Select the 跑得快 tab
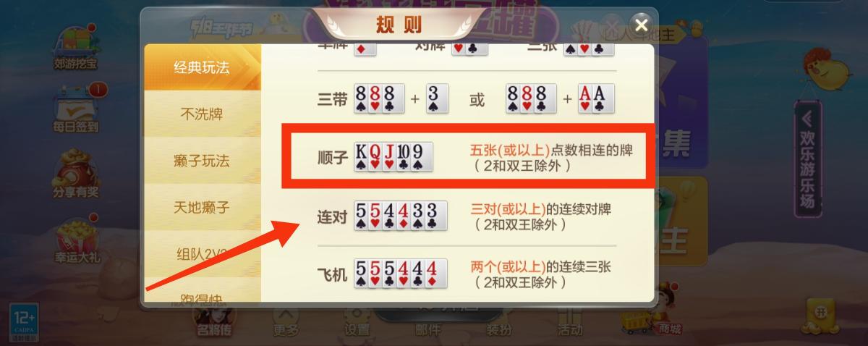Image resolution: width=868 pixels, height=346 pixels. pos(202,292)
